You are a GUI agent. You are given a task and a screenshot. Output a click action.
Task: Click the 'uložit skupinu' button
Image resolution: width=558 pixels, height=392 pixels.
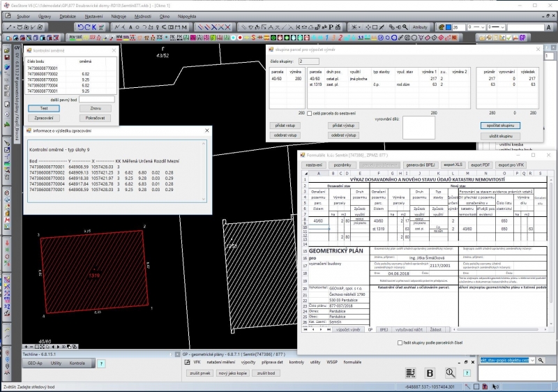point(500,136)
